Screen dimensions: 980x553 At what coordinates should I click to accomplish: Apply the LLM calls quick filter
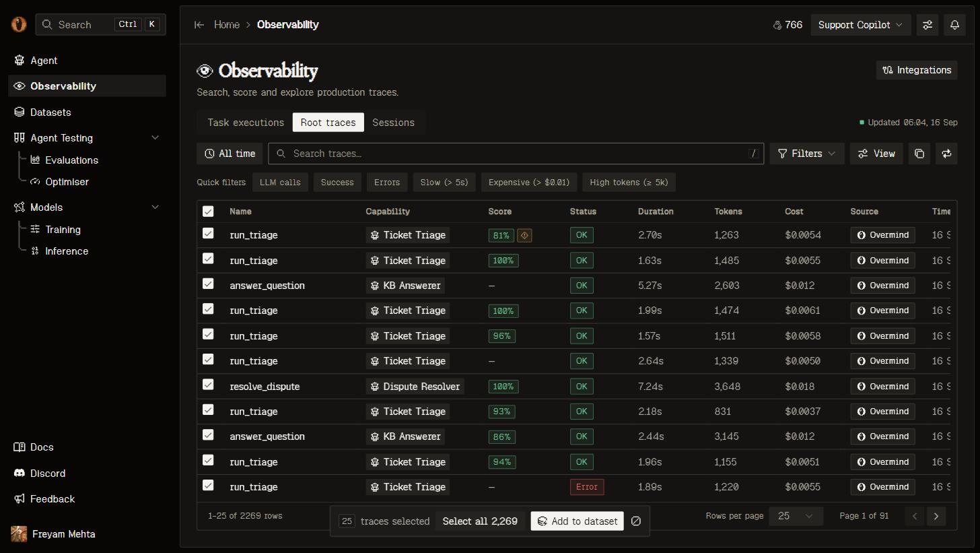[x=281, y=183]
